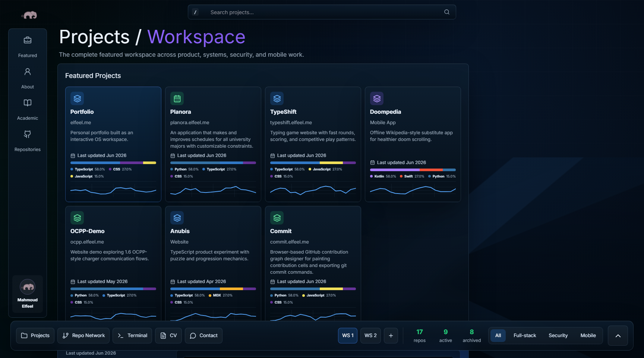Screen dimensions: 644x358
Task: Open the TypeShift project title
Action: (283, 112)
